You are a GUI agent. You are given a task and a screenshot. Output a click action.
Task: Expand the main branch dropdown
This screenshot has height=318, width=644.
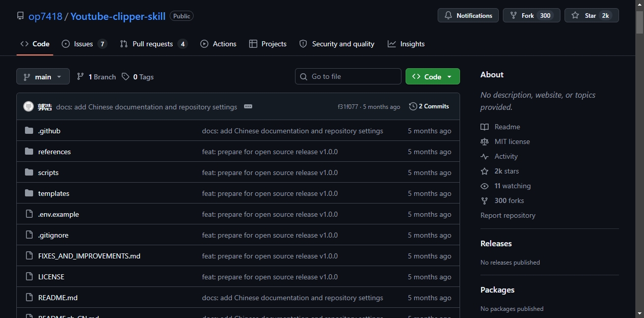(43, 76)
